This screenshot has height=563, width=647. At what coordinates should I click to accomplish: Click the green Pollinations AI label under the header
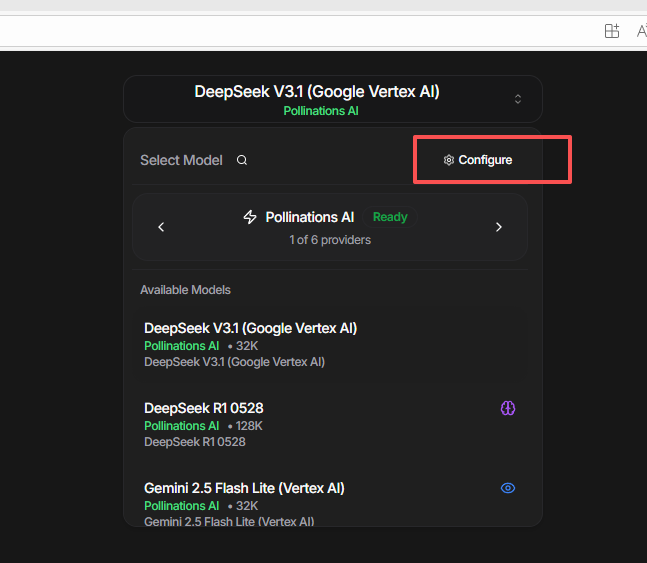[321, 111]
